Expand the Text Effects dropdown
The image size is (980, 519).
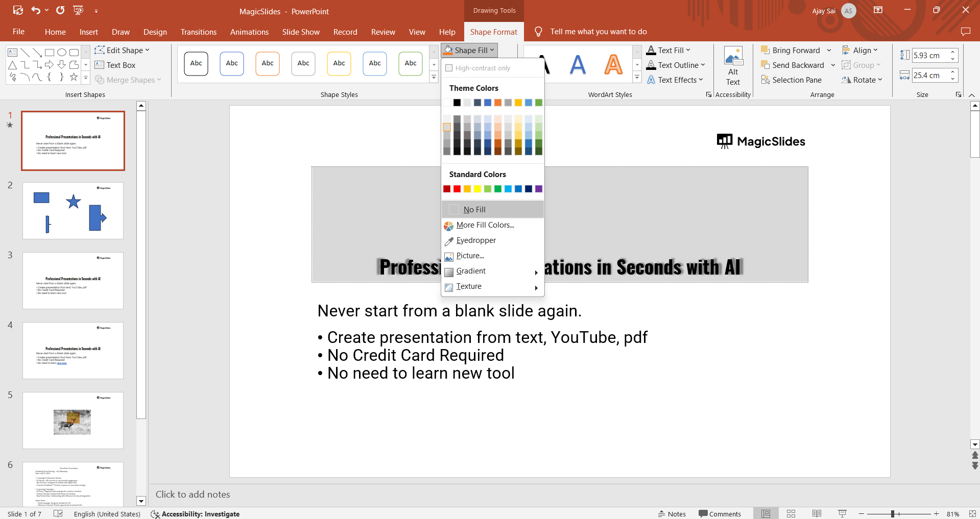[675, 80]
